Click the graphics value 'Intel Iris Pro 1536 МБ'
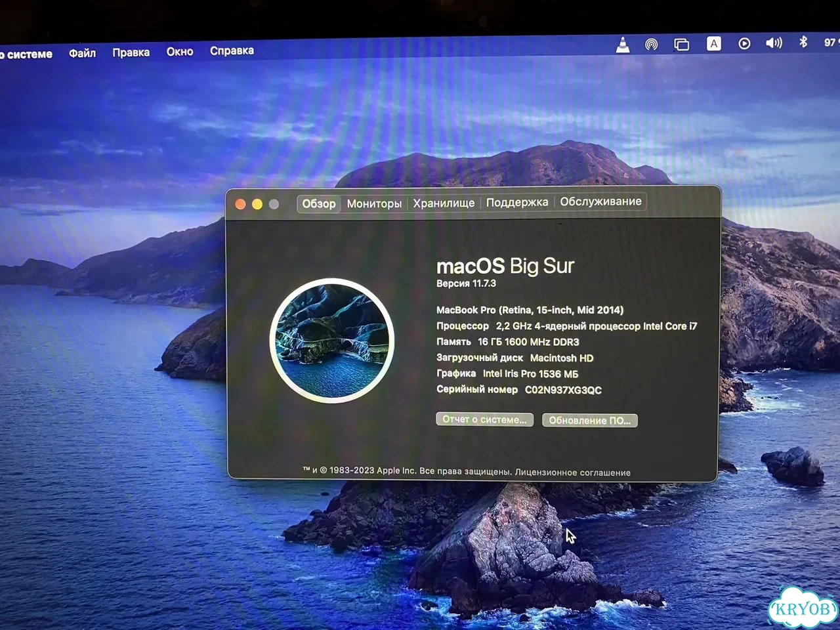This screenshot has height=630, width=840. [530, 373]
